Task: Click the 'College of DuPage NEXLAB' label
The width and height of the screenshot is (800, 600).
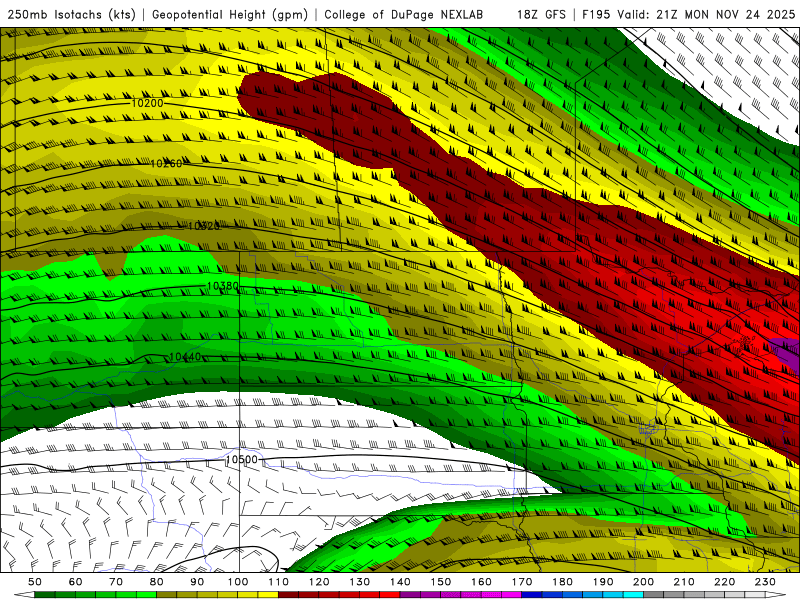Action: point(404,14)
